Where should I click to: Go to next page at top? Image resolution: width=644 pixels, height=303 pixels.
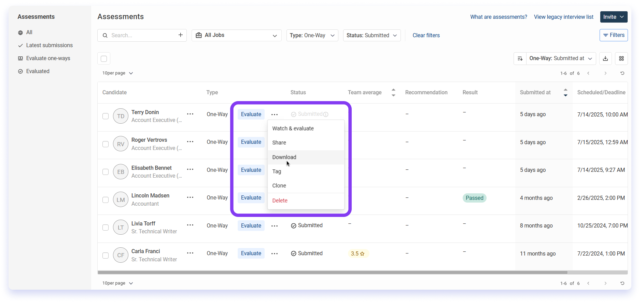click(605, 73)
